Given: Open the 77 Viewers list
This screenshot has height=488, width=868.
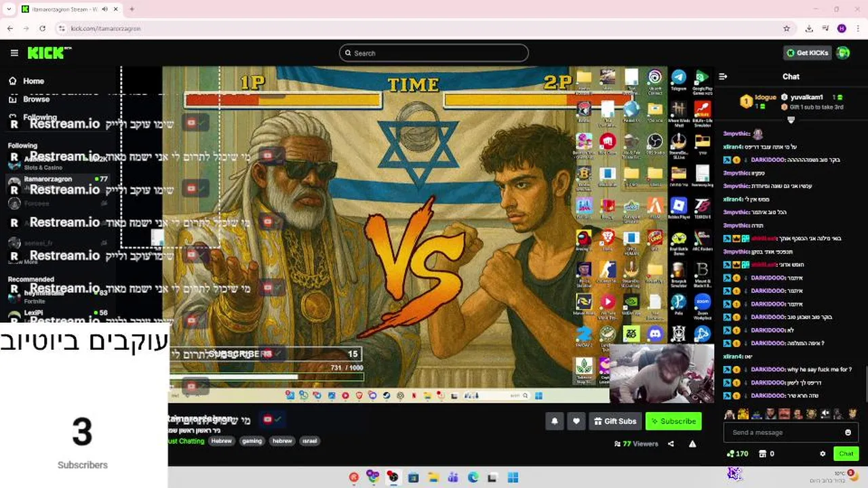Looking at the screenshot, I should tap(636, 444).
